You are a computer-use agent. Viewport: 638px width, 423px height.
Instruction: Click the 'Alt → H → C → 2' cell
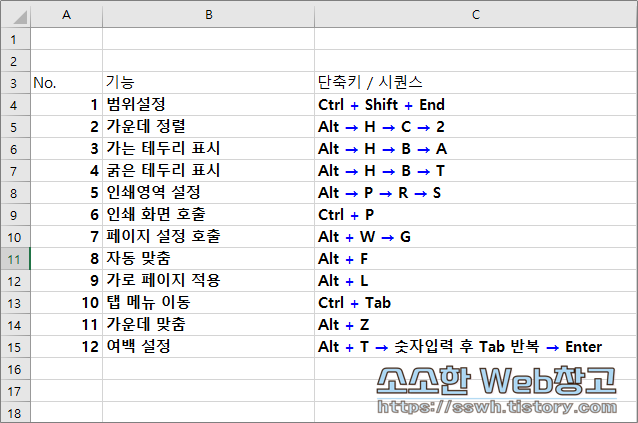(x=476, y=127)
